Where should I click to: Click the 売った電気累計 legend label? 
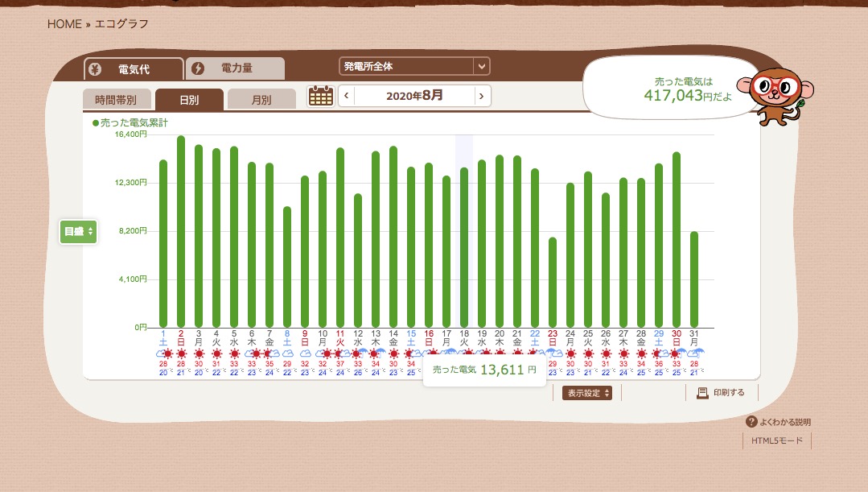[130, 123]
